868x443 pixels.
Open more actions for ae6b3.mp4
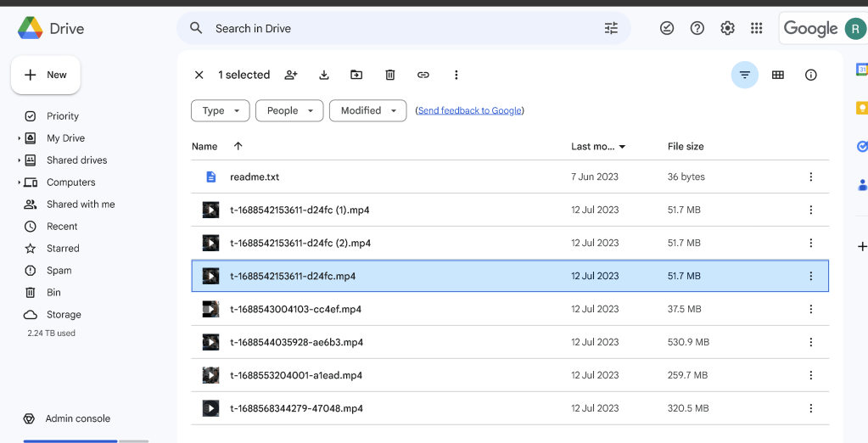click(x=810, y=342)
